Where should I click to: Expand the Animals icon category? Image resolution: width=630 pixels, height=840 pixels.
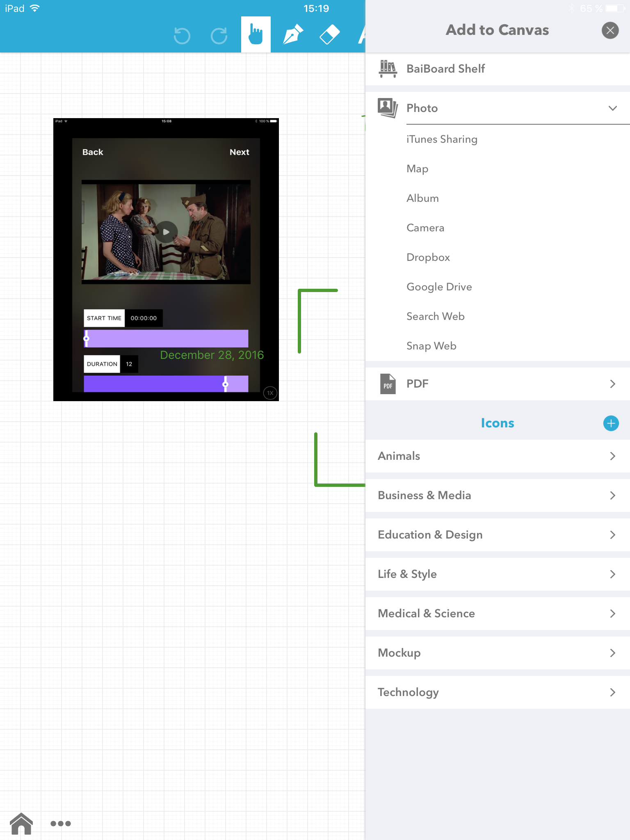(613, 456)
